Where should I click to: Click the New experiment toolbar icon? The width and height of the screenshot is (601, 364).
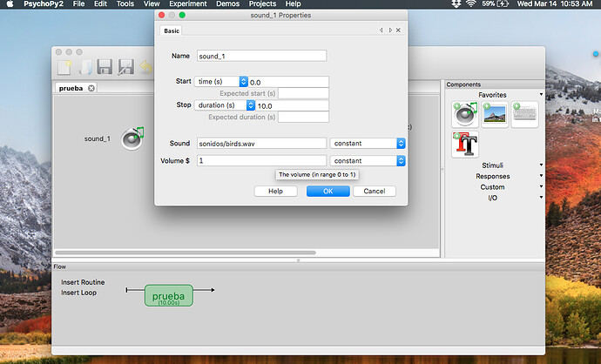point(64,67)
